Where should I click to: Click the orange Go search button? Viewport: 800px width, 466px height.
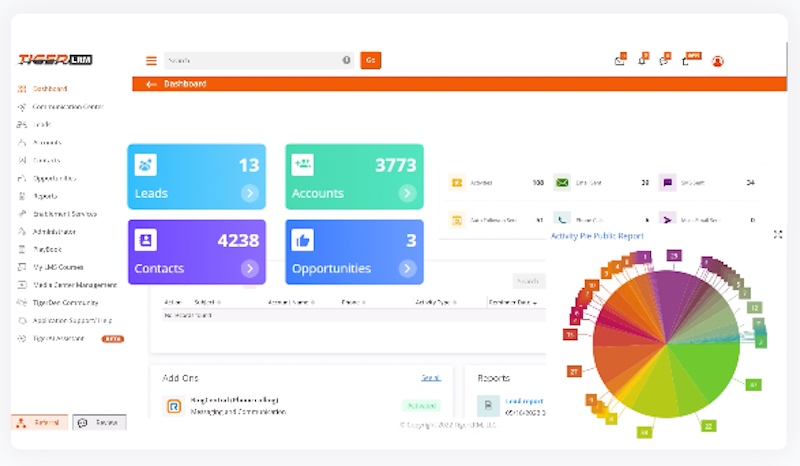[x=370, y=60]
